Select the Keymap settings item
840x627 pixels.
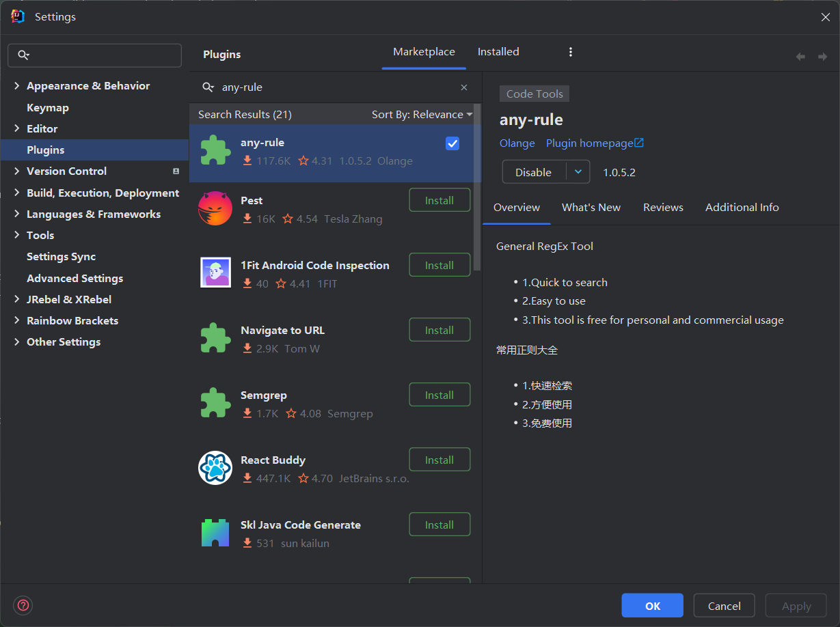[48, 108]
